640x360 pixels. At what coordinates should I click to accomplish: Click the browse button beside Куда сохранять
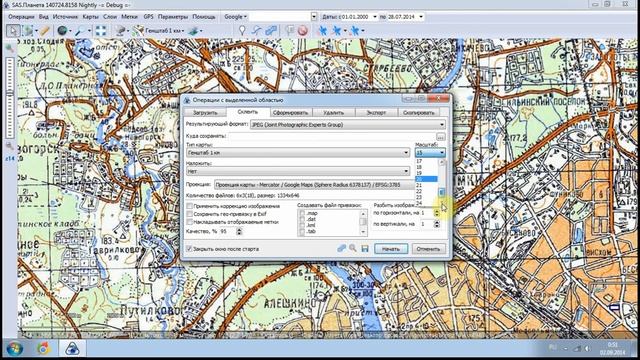pyautogui.click(x=440, y=136)
